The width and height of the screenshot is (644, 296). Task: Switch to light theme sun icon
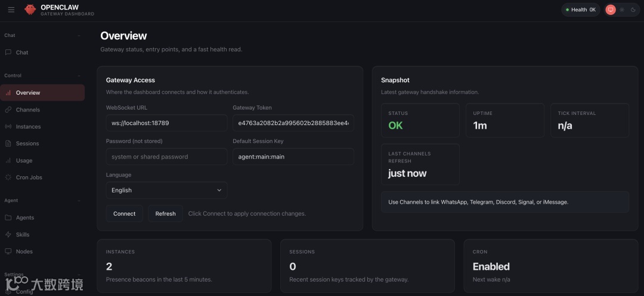tap(622, 10)
